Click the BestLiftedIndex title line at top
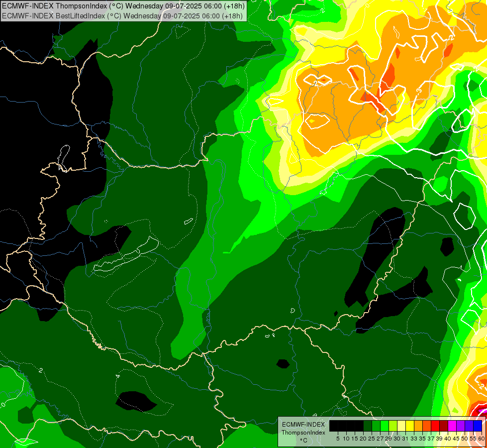Screen dimensions: 487x448 tap(122, 16)
